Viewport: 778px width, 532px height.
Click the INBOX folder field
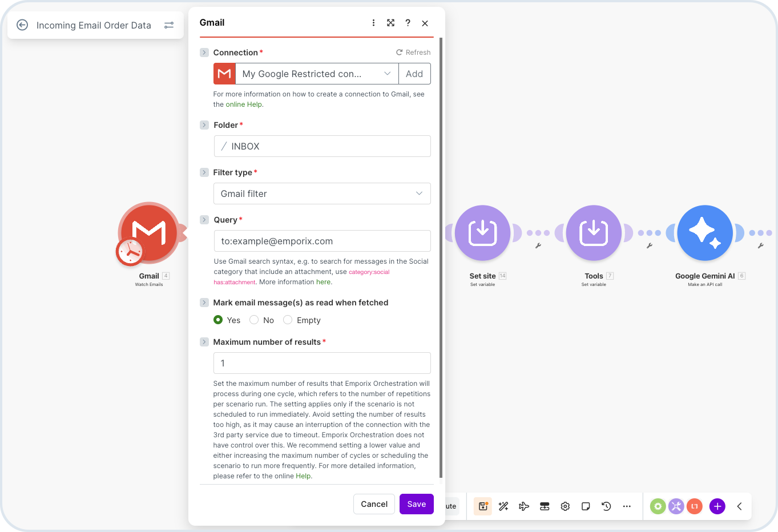click(x=322, y=146)
